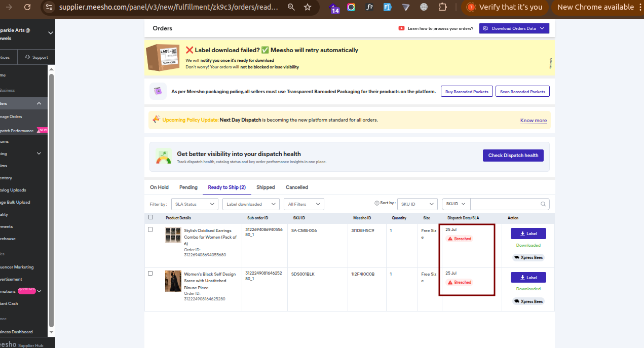Focus the order search input field
The height and width of the screenshot is (348, 644).
[x=505, y=204]
